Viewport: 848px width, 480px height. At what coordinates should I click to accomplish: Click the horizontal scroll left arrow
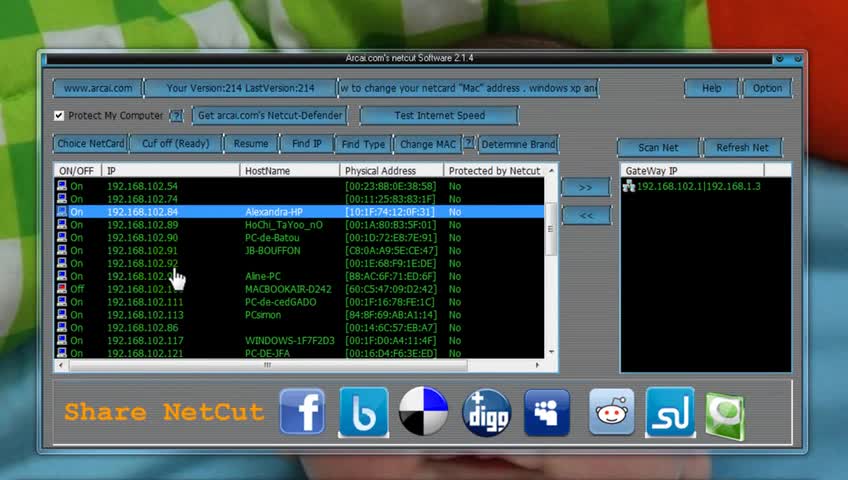click(61, 365)
